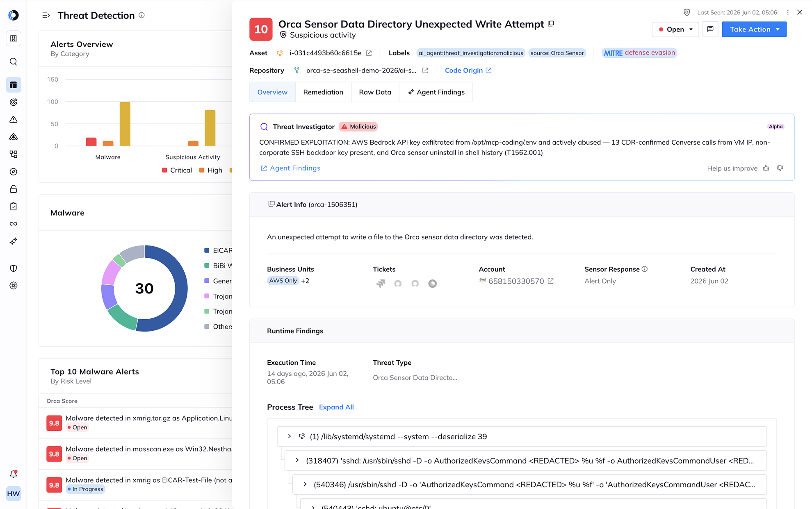The height and width of the screenshot is (509, 812).
Task: Toggle the High legend swatch in Alerts Overview
Action: (201, 170)
